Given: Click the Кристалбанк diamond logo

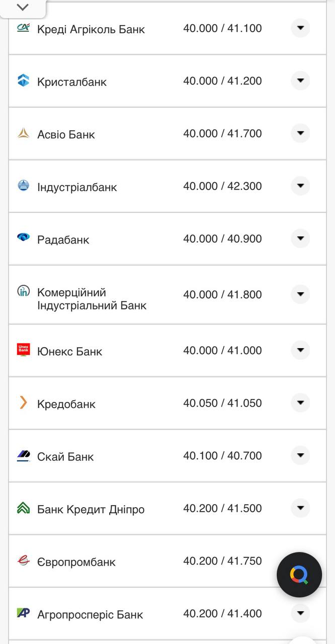Looking at the screenshot, I should click(22, 80).
